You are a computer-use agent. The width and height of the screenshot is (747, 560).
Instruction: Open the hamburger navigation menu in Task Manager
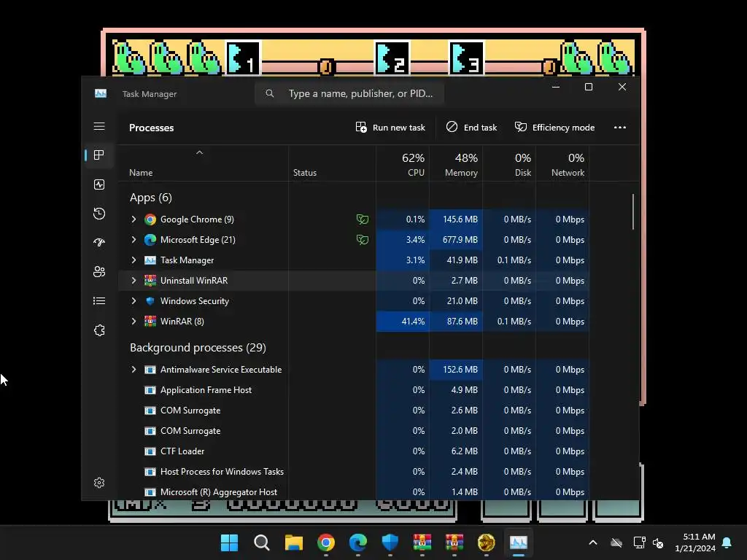pos(99,126)
